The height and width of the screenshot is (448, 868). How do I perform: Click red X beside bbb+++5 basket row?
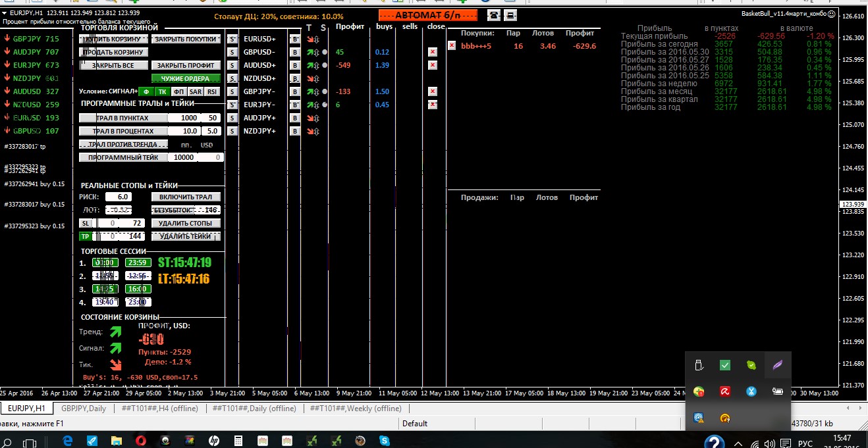click(x=451, y=46)
